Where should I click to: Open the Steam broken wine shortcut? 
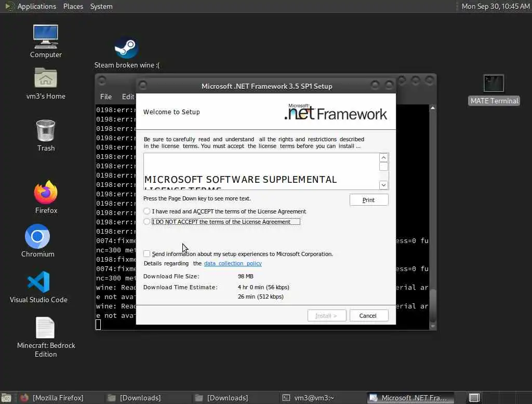(x=126, y=52)
